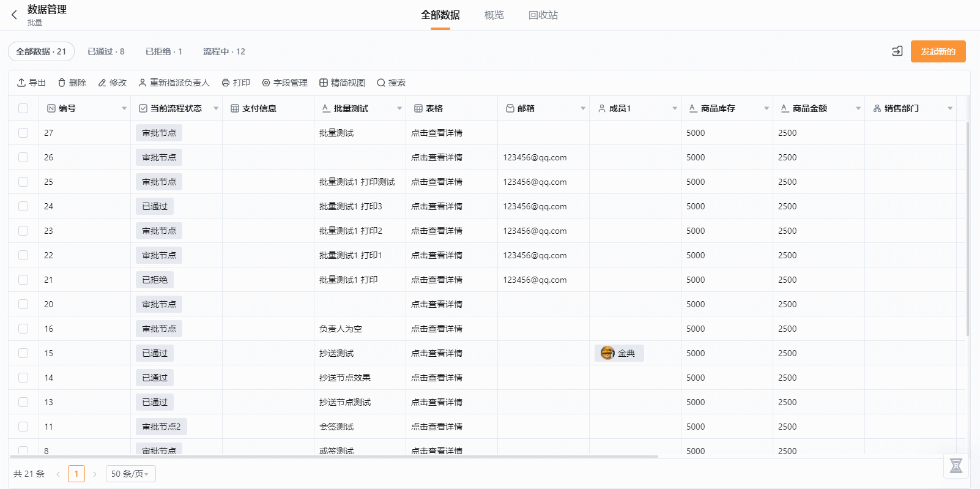Screen dimensions: 980x489
Task: Switch to the 全部数据 top tab
Action: [440, 15]
